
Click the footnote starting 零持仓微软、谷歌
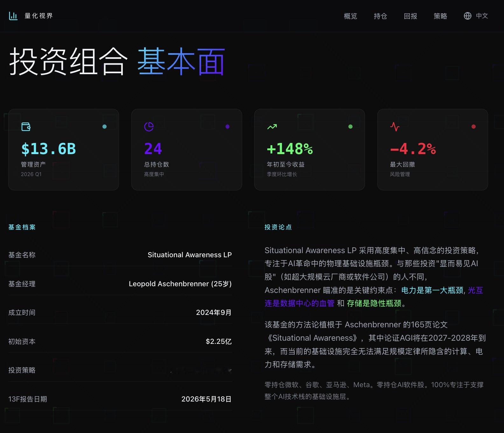coord(374,391)
